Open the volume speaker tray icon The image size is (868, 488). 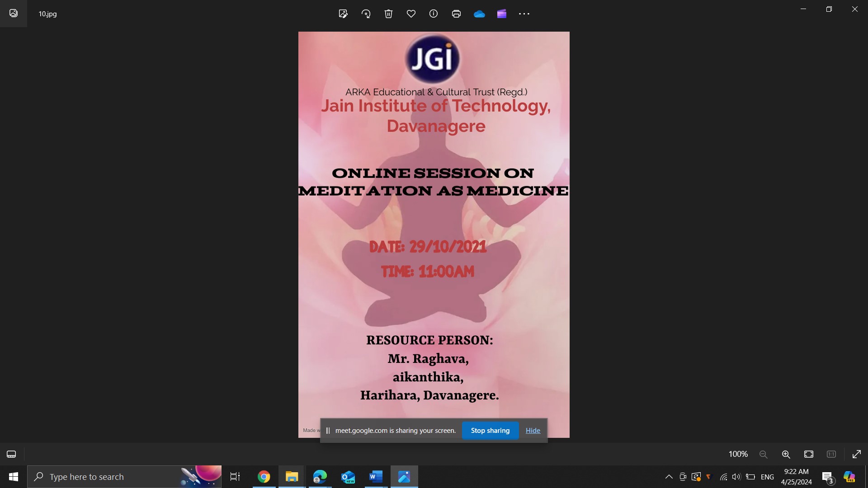point(737,477)
